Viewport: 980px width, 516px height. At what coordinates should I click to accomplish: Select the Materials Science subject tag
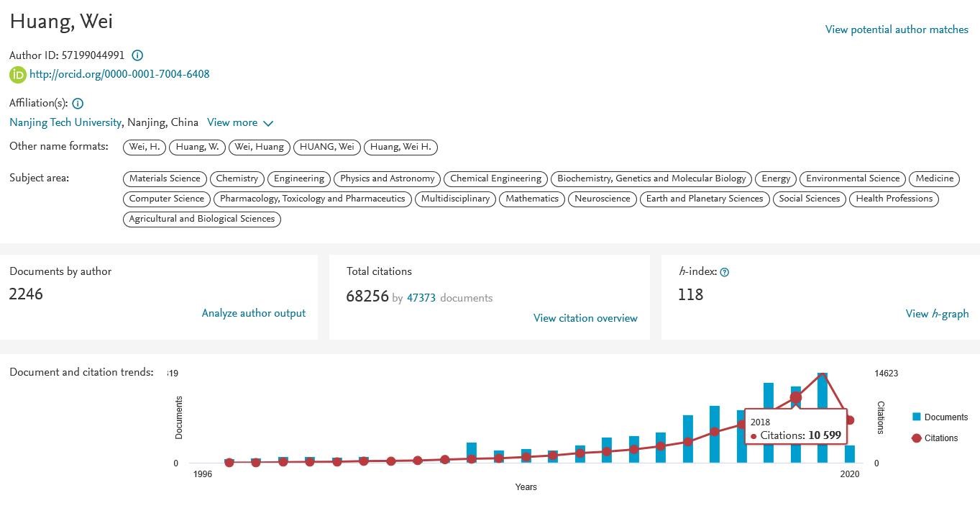click(x=165, y=178)
